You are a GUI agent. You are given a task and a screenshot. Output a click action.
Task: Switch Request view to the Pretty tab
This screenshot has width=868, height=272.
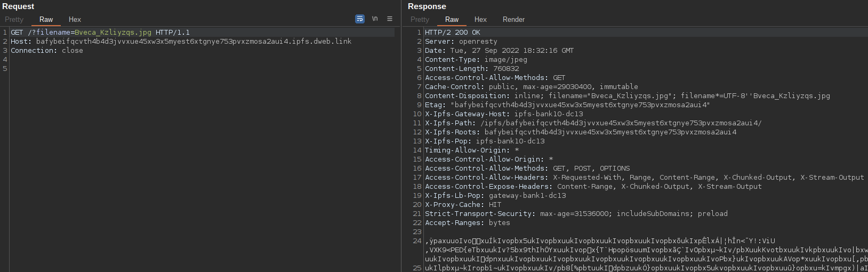[x=14, y=20]
